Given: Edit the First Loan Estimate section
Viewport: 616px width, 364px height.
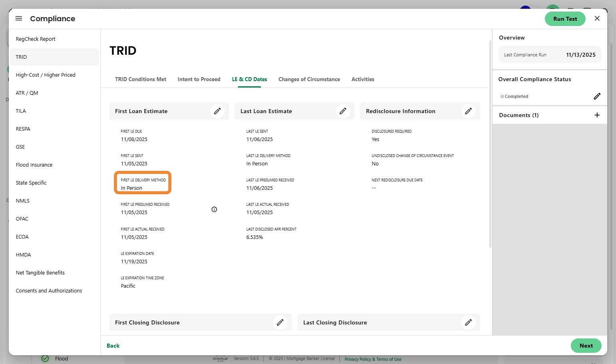Looking at the screenshot, I should click(x=217, y=111).
